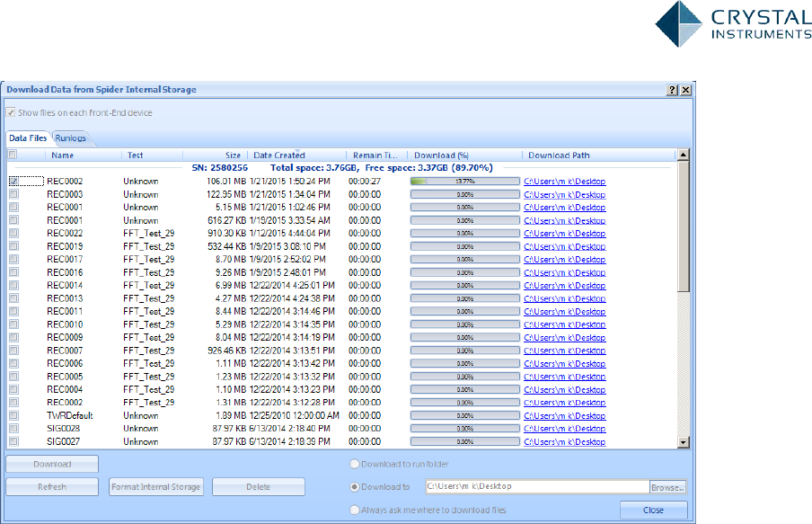Click scrollbar down arrow in file list

click(x=683, y=442)
